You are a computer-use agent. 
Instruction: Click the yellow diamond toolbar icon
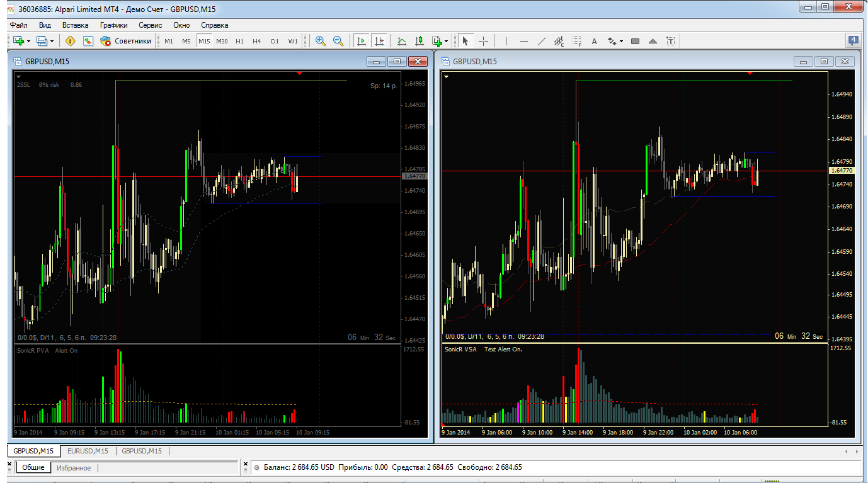(70, 41)
